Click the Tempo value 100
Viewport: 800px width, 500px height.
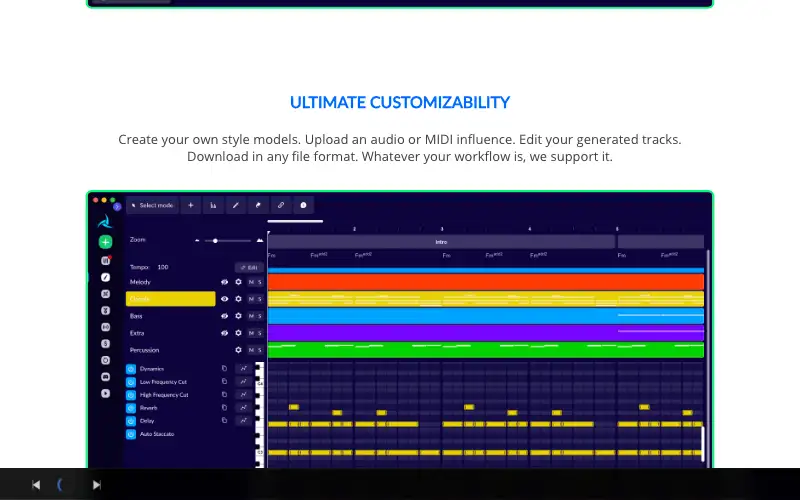(163, 267)
